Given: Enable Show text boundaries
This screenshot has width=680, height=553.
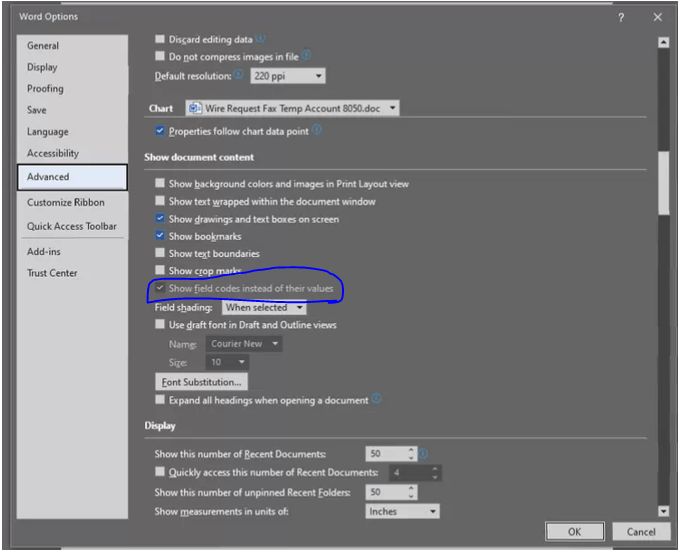Looking at the screenshot, I should (x=160, y=253).
